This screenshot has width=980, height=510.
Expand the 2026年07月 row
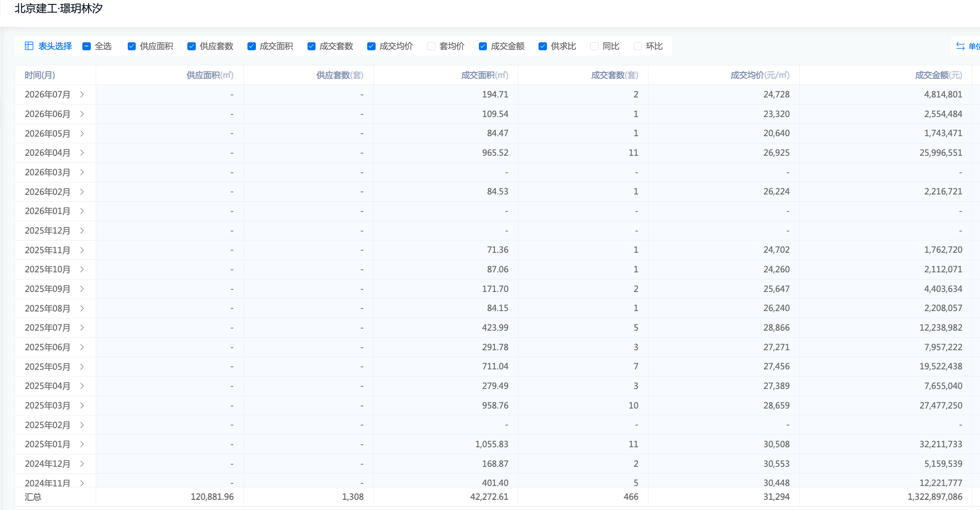(82, 94)
